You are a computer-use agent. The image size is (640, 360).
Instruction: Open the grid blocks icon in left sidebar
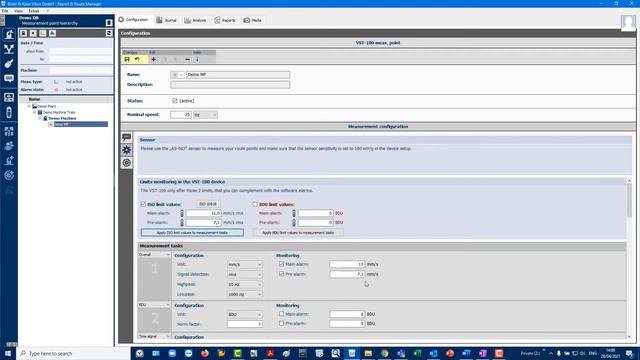[9, 131]
